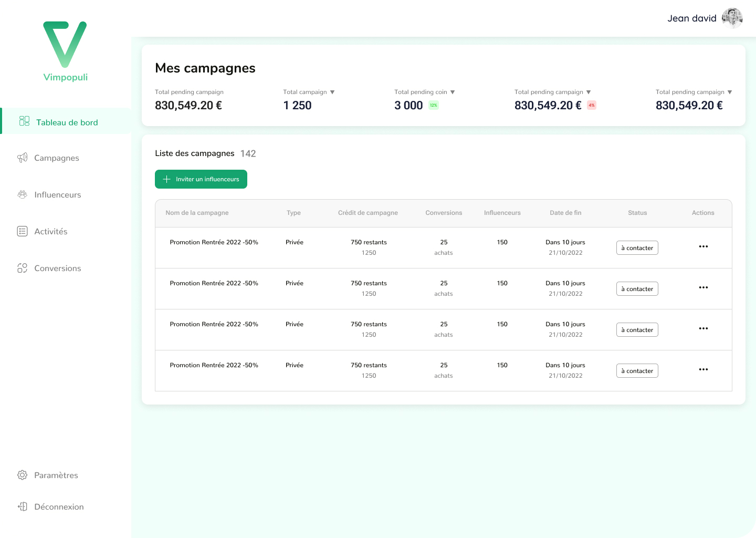Viewport: 756px width, 538px height.
Task: Expand the Total campaign dropdown arrow
Action: tap(332, 92)
